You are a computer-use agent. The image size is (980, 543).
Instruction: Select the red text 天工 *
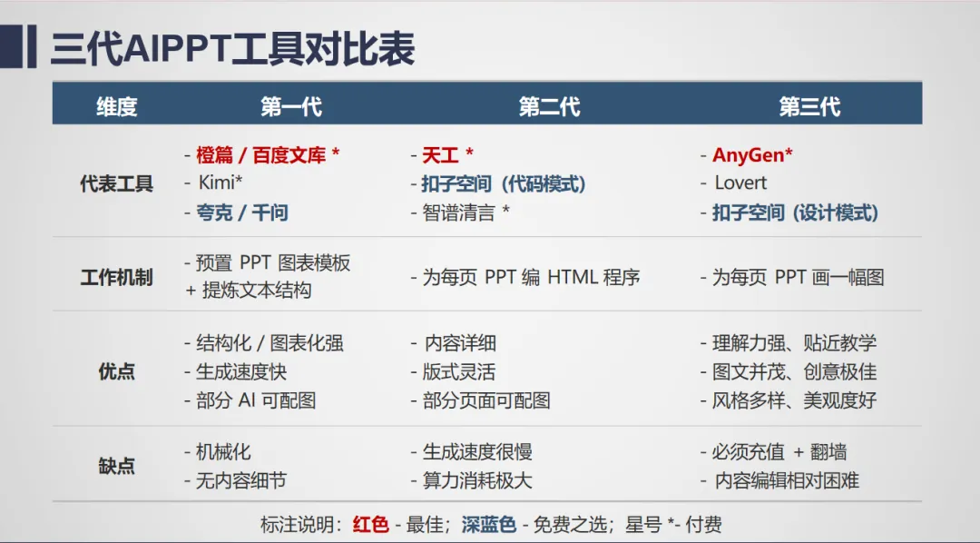[447, 155]
